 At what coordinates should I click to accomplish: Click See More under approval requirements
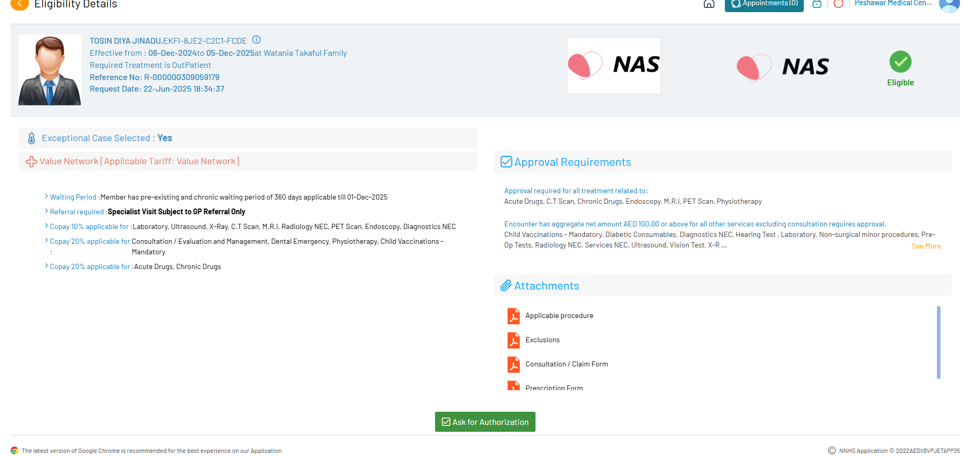(926, 246)
